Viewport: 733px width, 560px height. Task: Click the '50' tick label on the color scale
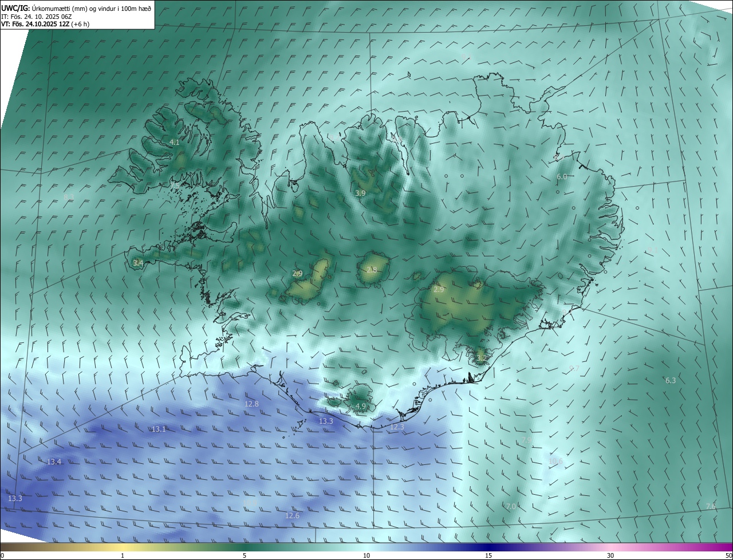pos(728,555)
